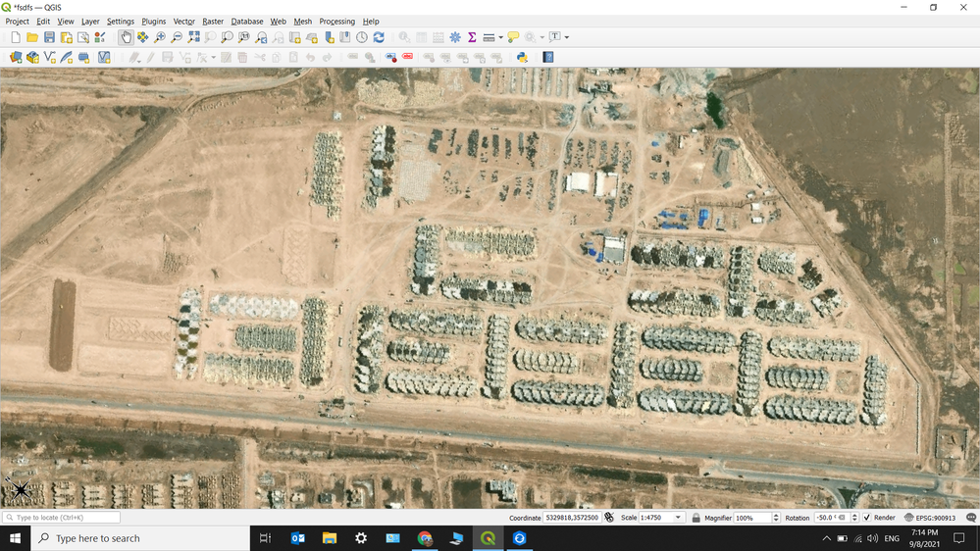The image size is (980, 551).
Task: Click the Rotation value field
Action: click(x=833, y=518)
